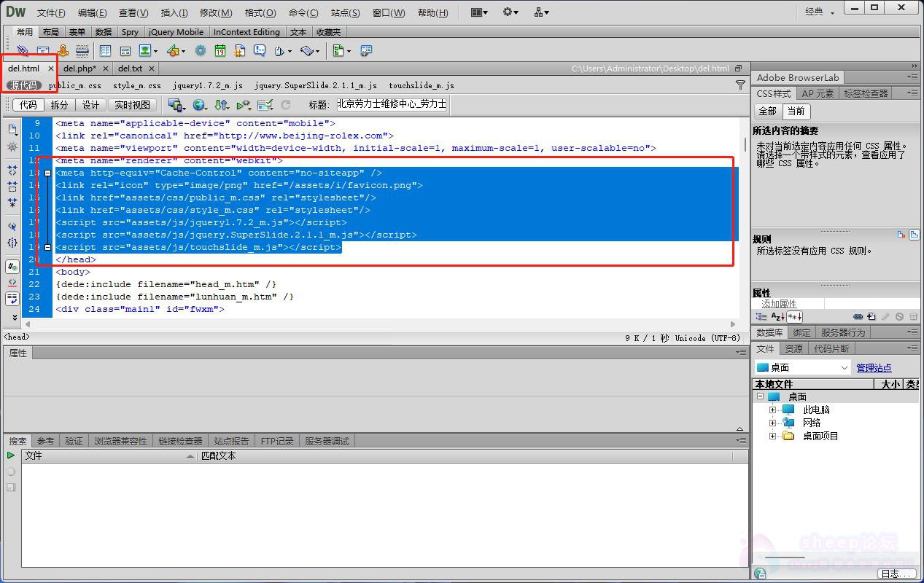924x583 pixels.
Task: Click the code filter funnel icon
Action: pyautogui.click(x=740, y=85)
